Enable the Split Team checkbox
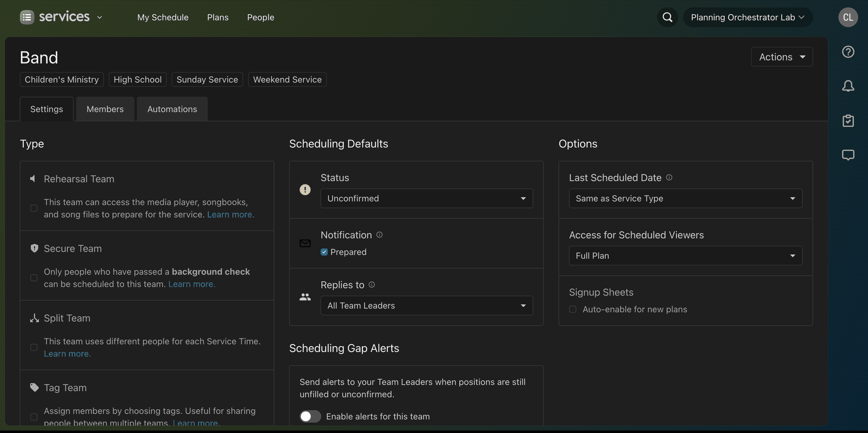 tap(34, 347)
